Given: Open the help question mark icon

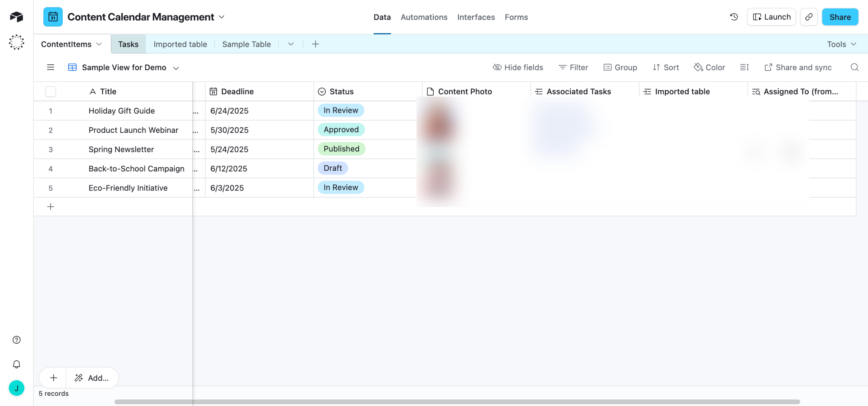Looking at the screenshot, I should coord(16,340).
